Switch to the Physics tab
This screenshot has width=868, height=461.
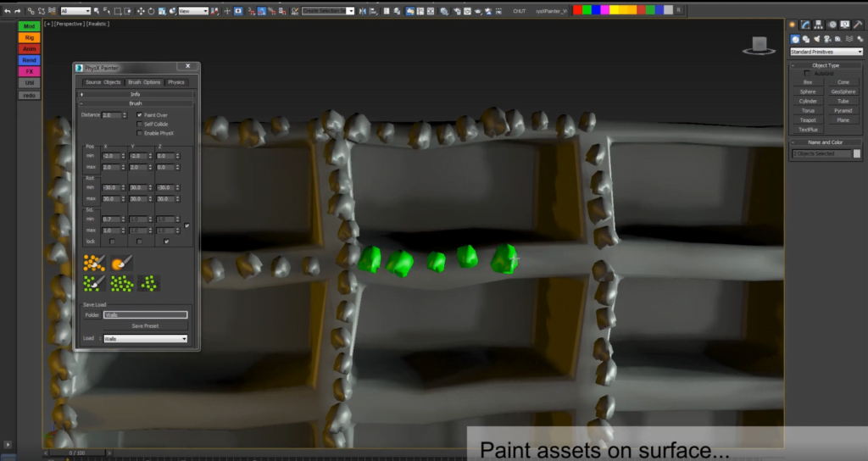click(x=175, y=82)
